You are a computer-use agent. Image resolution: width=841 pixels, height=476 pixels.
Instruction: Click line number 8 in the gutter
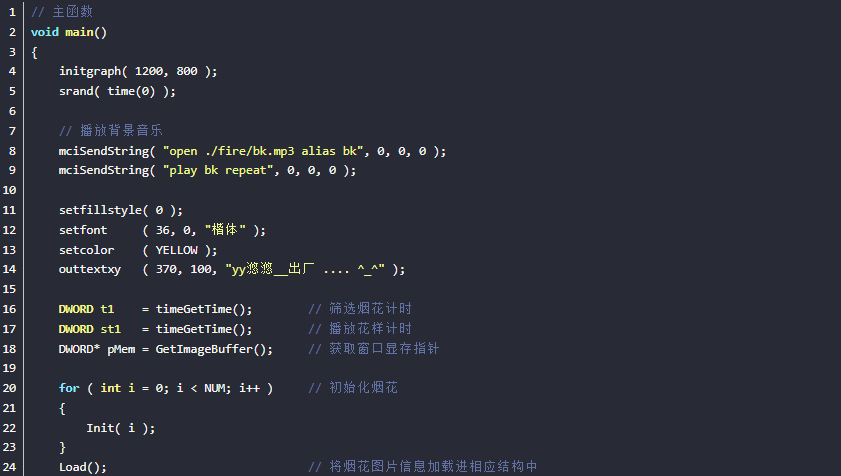[x=10, y=150]
